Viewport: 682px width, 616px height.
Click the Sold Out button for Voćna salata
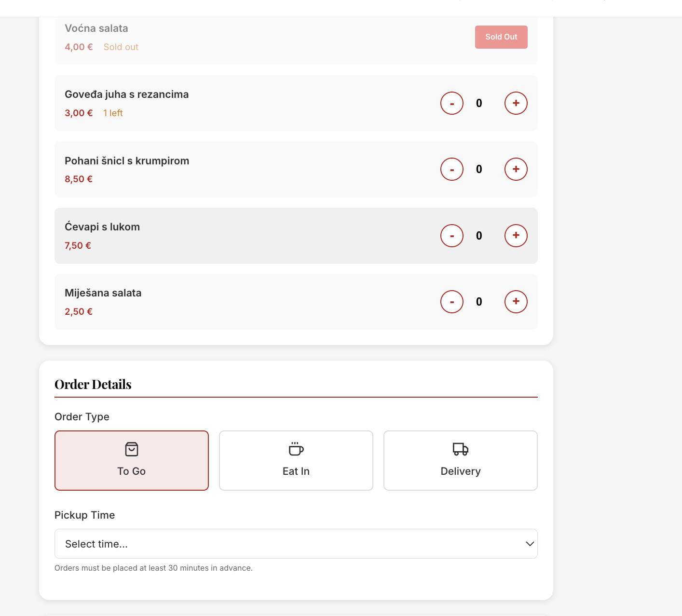click(x=501, y=37)
